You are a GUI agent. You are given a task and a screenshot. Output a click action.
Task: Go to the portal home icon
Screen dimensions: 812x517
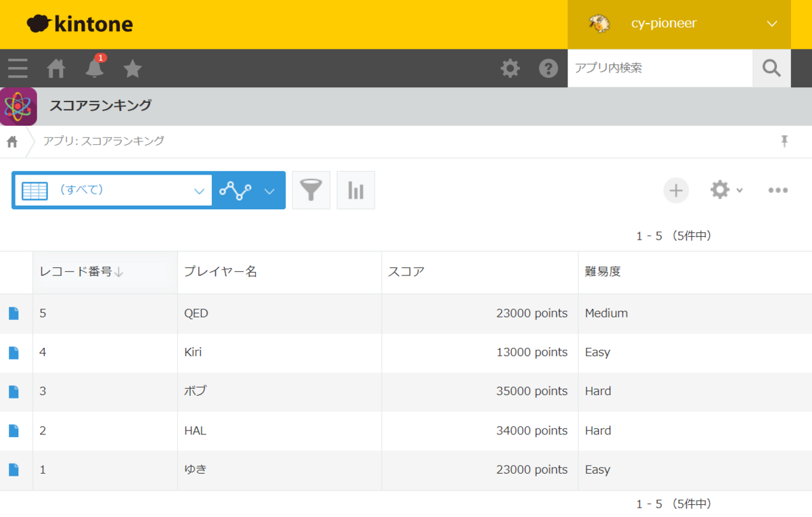pos(56,68)
